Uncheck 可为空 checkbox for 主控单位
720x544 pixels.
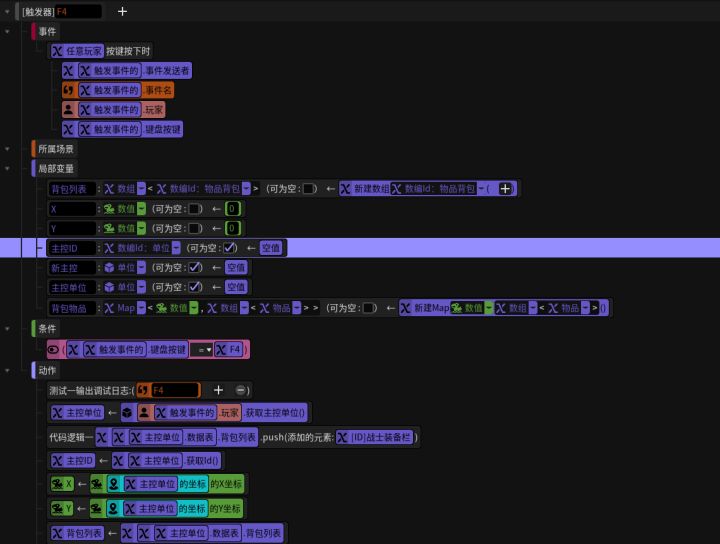coord(195,287)
